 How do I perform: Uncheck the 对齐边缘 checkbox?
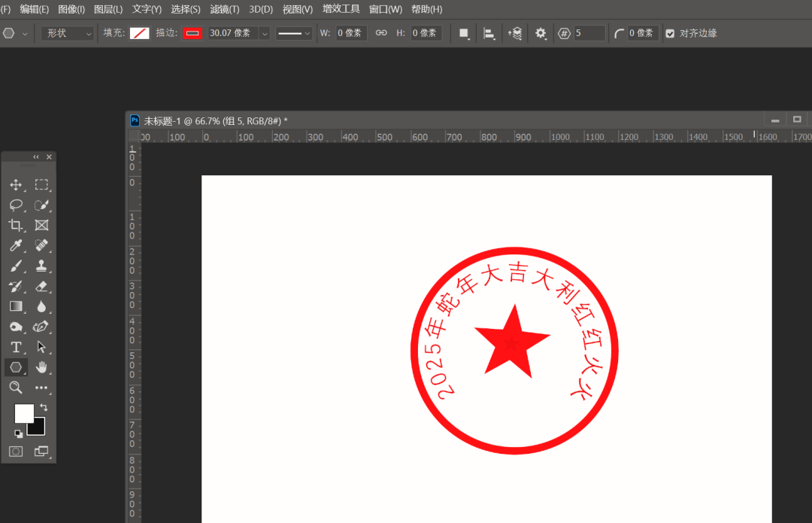tap(670, 34)
